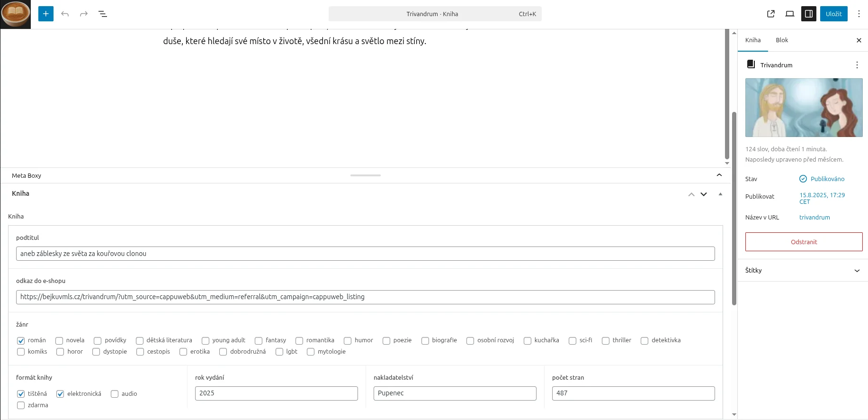
Task: Check the novela genre checkbox
Action: [x=59, y=340]
